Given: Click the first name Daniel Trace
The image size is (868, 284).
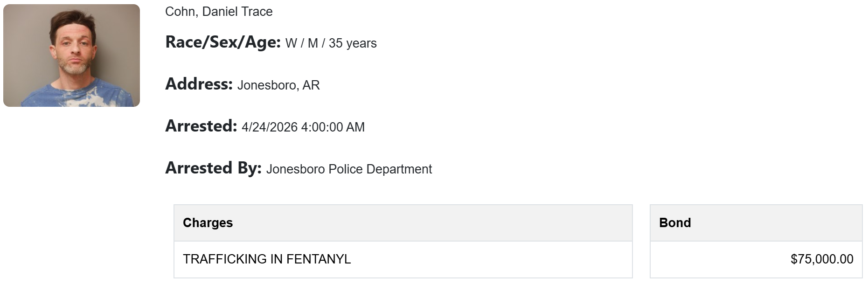Looking at the screenshot, I should point(237,12).
